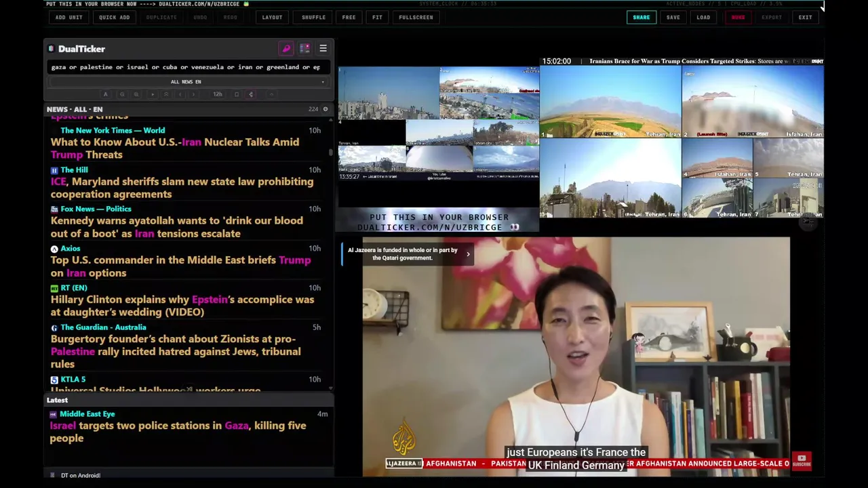
Task: Click the play ticker icon
Action: tap(153, 94)
